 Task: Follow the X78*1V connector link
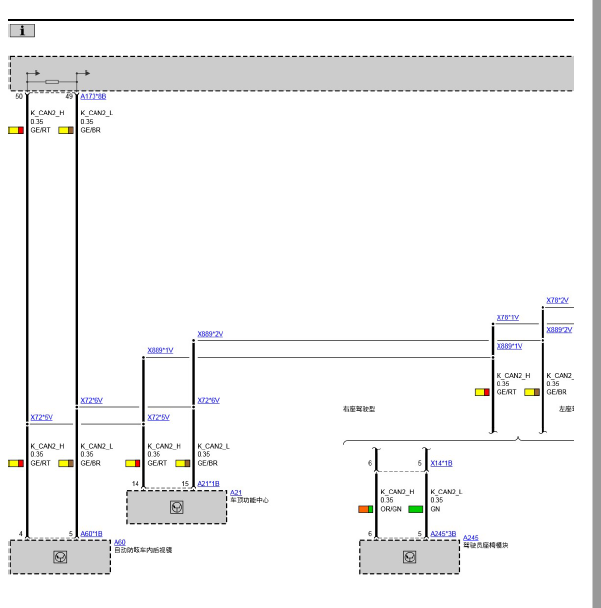(x=508, y=317)
